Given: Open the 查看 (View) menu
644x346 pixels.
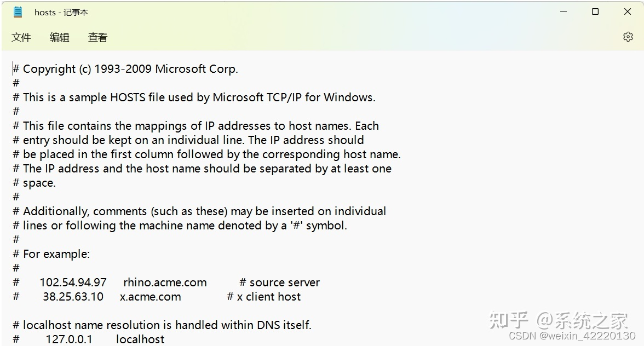Looking at the screenshot, I should pos(97,37).
